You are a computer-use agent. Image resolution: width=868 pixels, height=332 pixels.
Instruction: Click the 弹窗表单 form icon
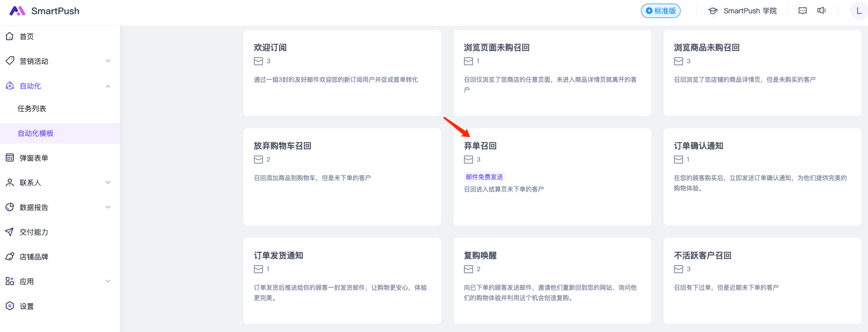(9, 158)
